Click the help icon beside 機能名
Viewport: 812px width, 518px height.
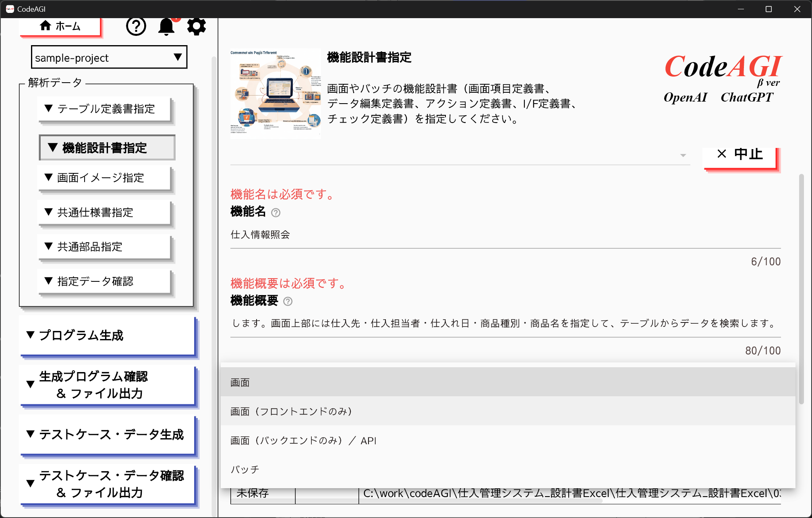point(275,212)
